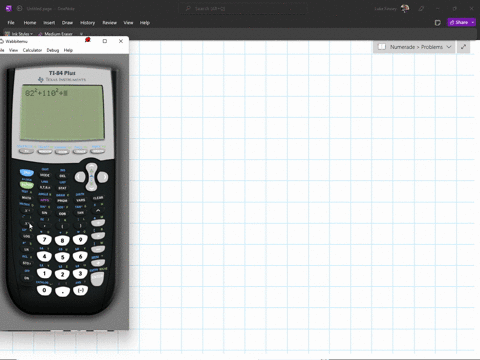Image resolution: width=480 pixels, height=360 pixels.
Task: Open the OneNote History tab
Action: 88,23
